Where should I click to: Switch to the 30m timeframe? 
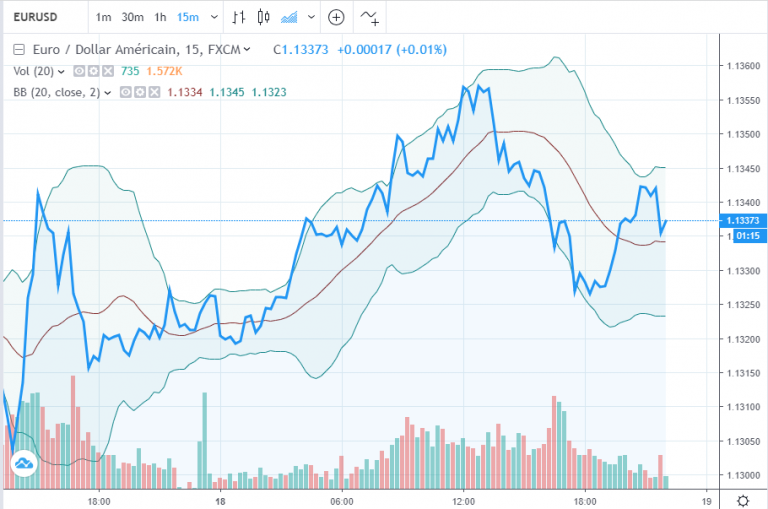tap(133, 18)
